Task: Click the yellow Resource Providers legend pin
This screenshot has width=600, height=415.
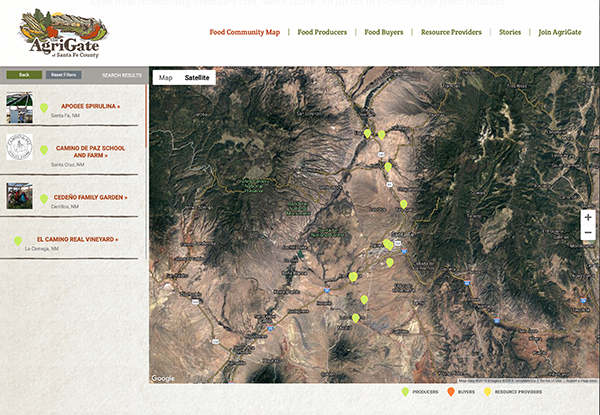Action: pyautogui.click(x=488, y=392)
